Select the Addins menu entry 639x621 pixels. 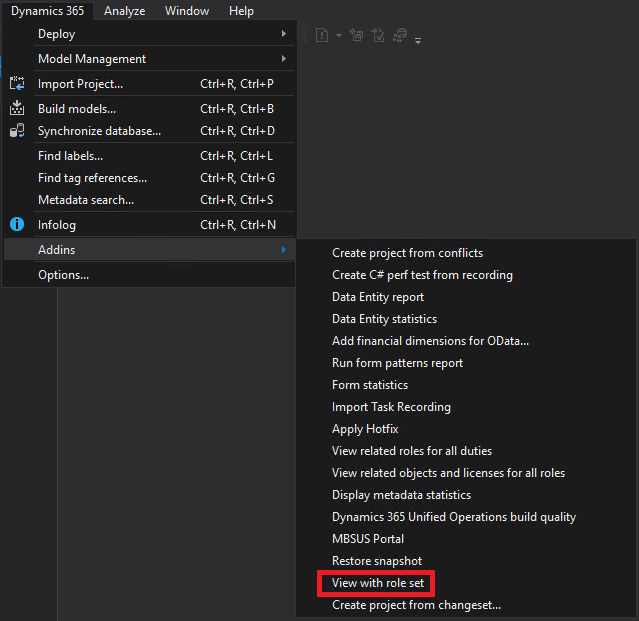point(149,249)
